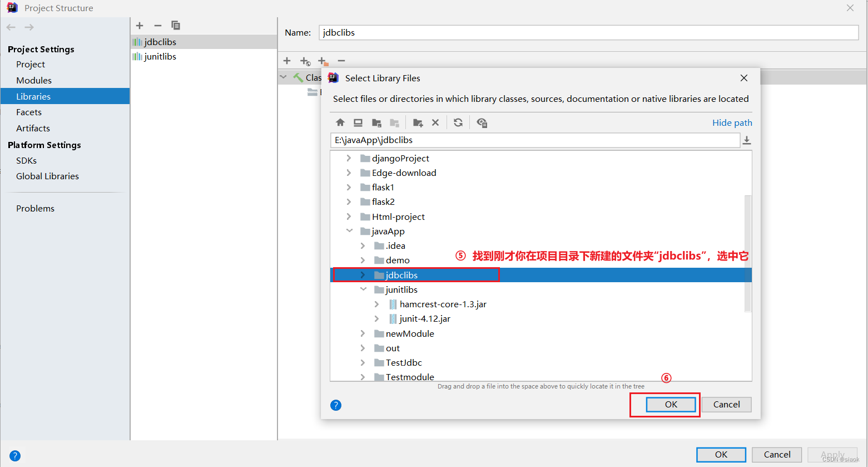This screenshot has height=467, width=868.
Task: Expand the djangoProject folder
Action: (x=349, y=158)
